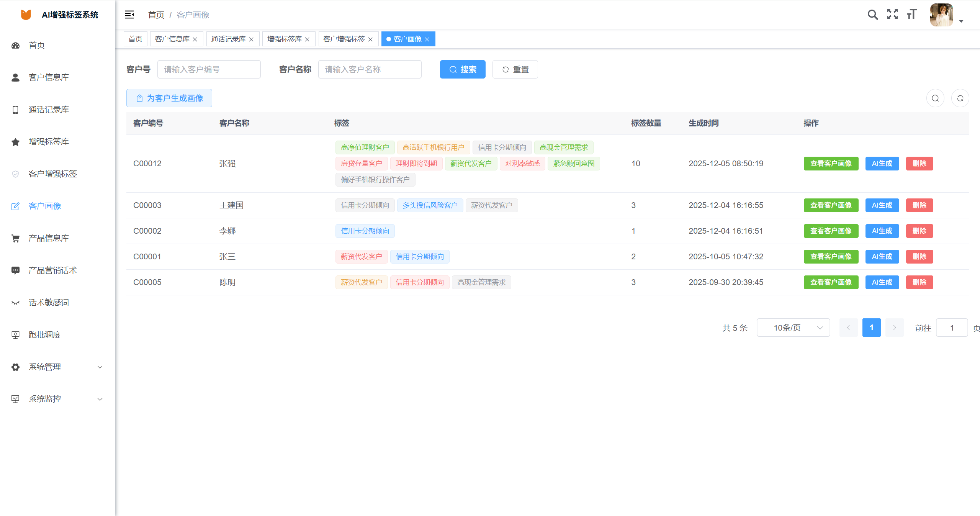Open the font size setting icon

912,15
